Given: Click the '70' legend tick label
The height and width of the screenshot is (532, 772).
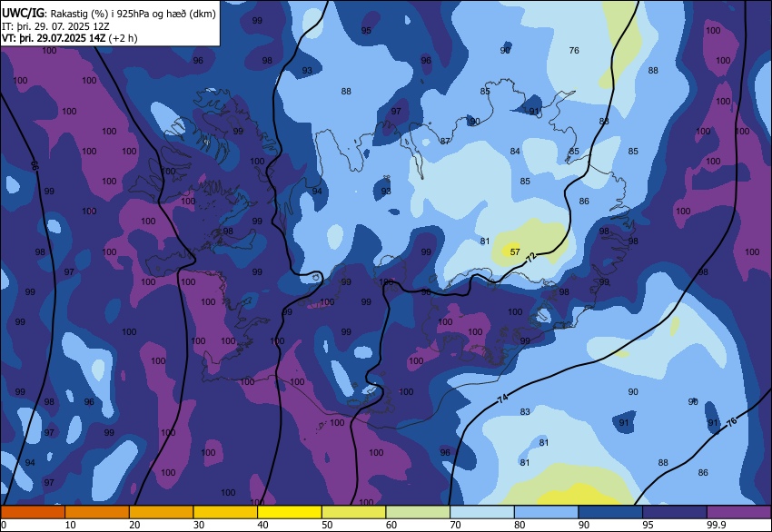Looking at the screenshot, I should (455, 525).
